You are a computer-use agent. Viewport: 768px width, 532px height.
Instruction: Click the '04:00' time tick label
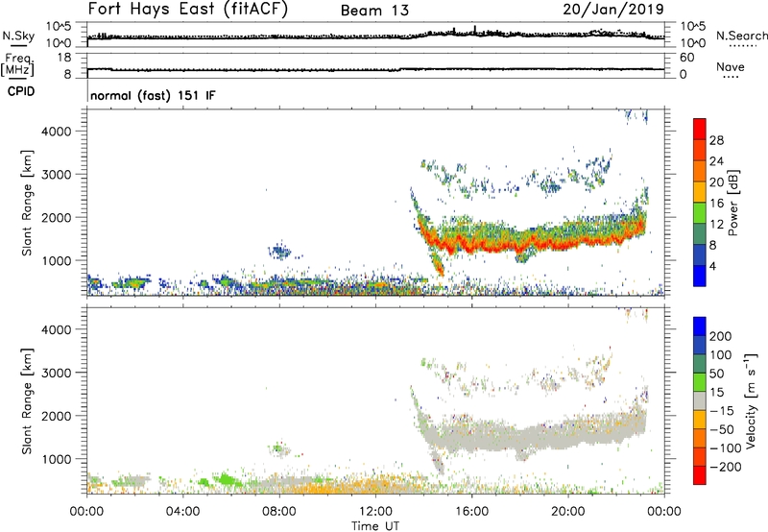[x=182, y=512]
